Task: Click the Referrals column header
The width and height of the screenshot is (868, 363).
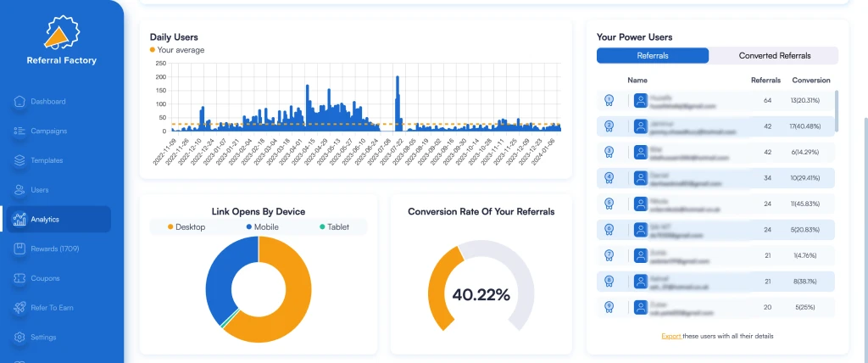Action: pyautogui.click(x=765, y=81)
